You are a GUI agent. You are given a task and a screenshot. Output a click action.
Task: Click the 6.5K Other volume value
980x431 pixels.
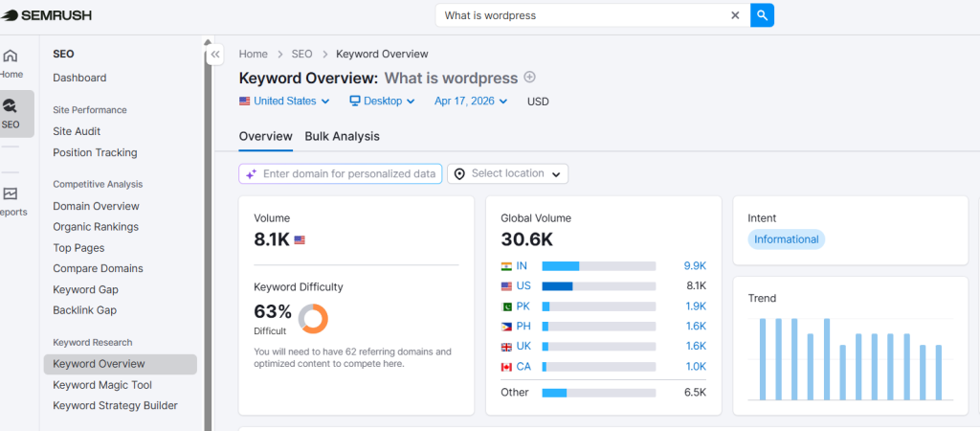(x=695, y=393)
